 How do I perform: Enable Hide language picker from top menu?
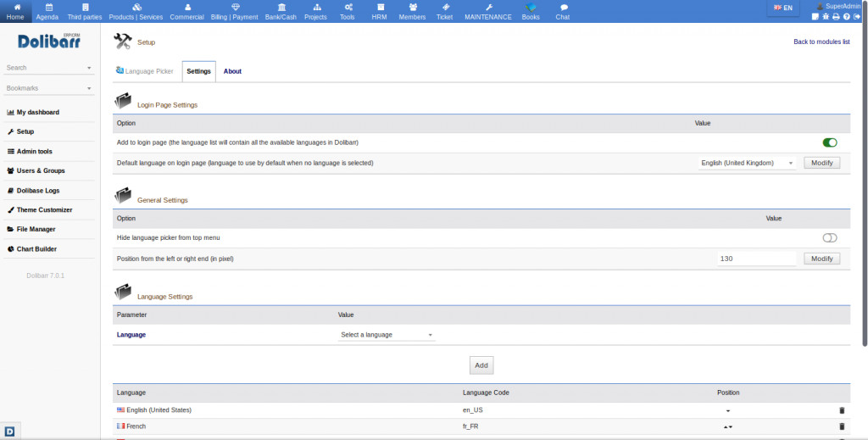pos(829,238)
